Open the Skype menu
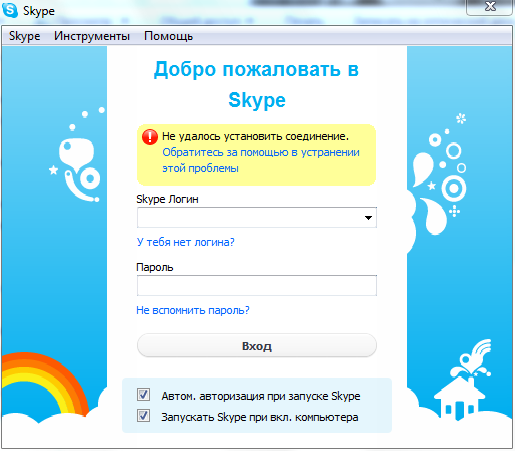515x451 pixels. [24, 36]
